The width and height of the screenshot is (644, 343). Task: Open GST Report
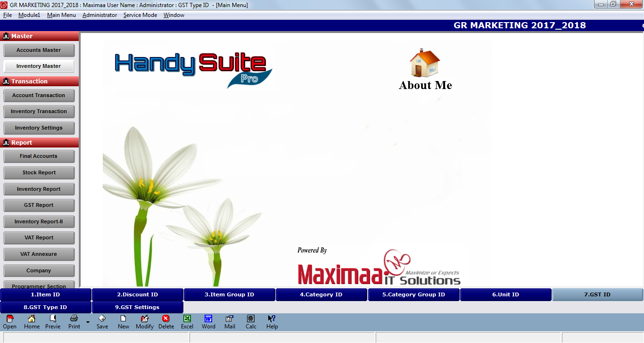coord(39,205)
